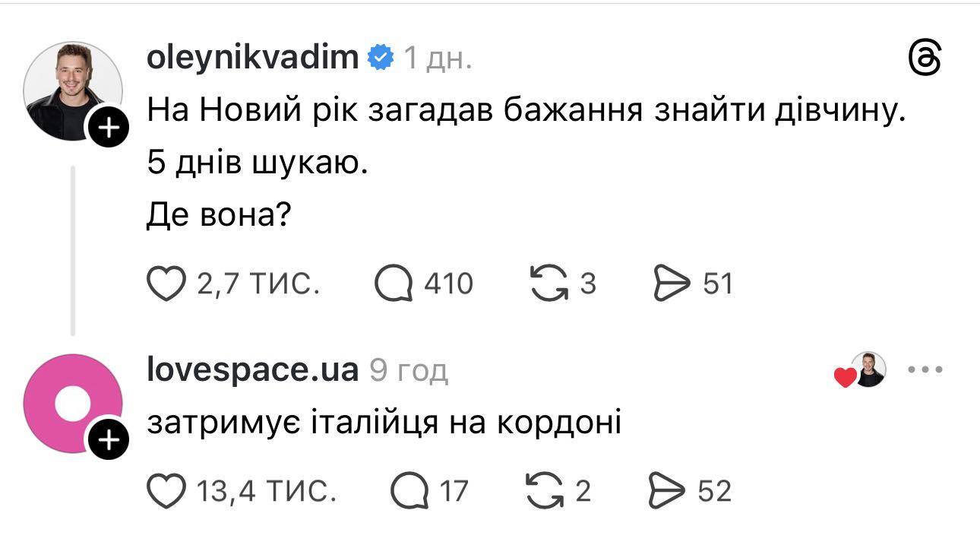This screenshot has width=980, height=542.
Task: Open the Threads logo icon
Action: click(x=925, y=59)
